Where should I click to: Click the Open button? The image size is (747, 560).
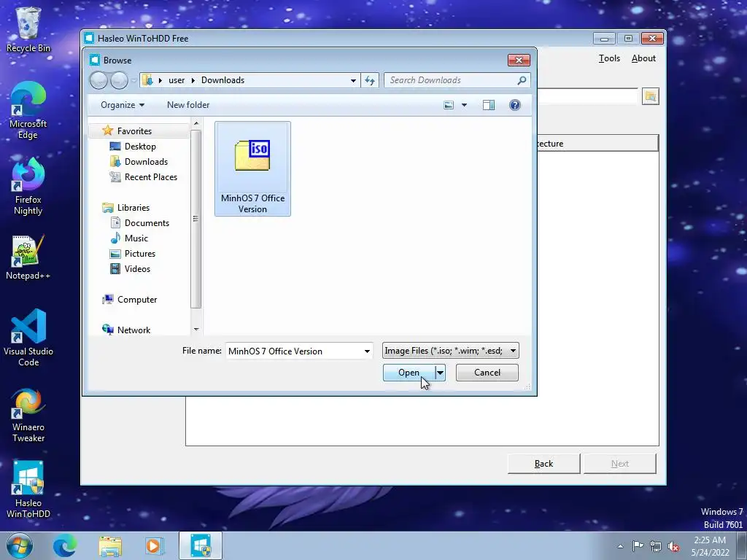coord(409,373)
